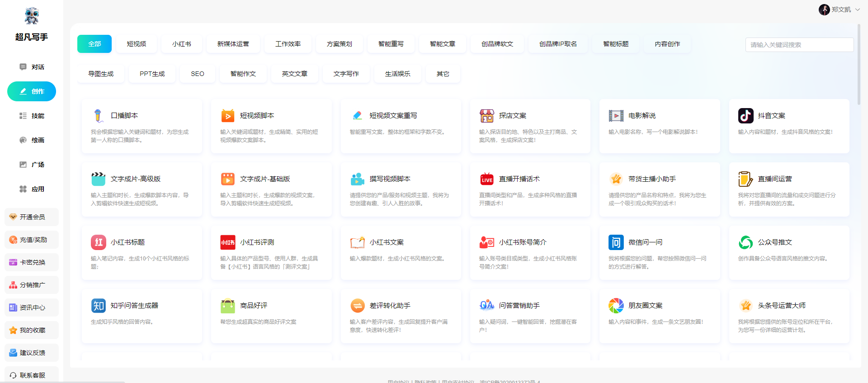Screen dimensions: 868x383
Task: Click the 抖音文案 TikTok icon
Action: (x=745, y=116)
